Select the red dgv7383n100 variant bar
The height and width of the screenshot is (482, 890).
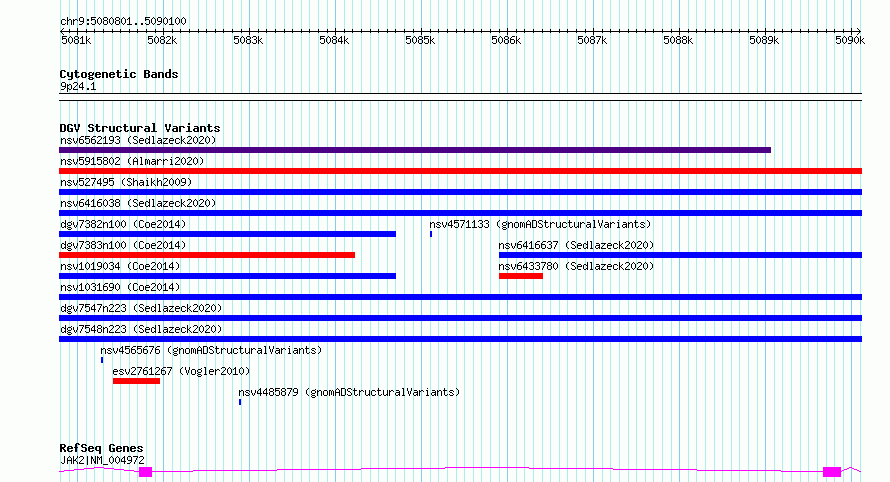(207, 255)
